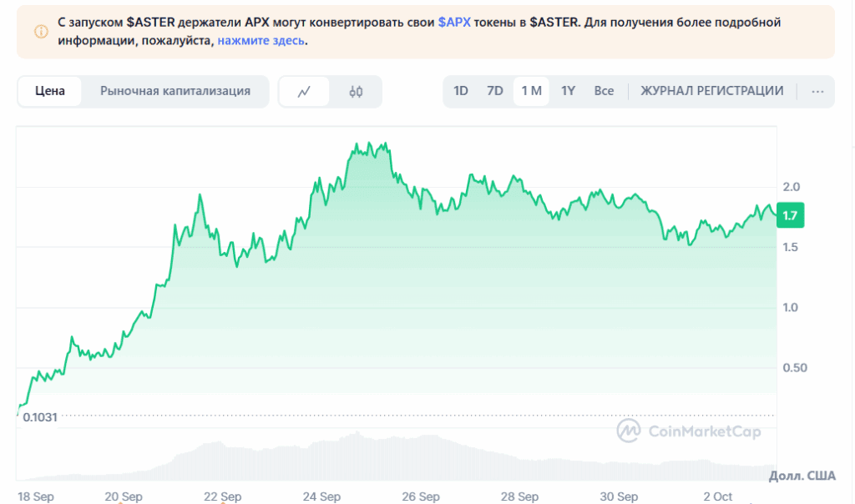This screenshot has height=504, width=855.
Task: Click the нажмите здесь link
Action: click(261, 40)
